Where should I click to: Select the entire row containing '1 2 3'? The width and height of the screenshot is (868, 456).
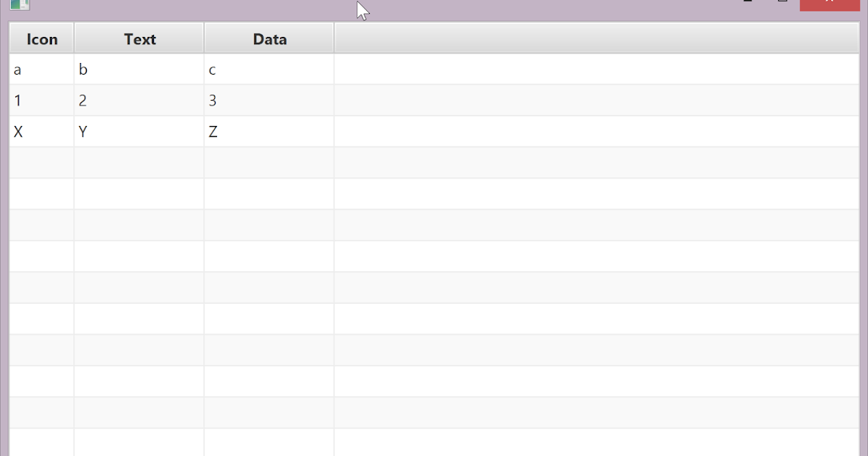coord(506,101)
